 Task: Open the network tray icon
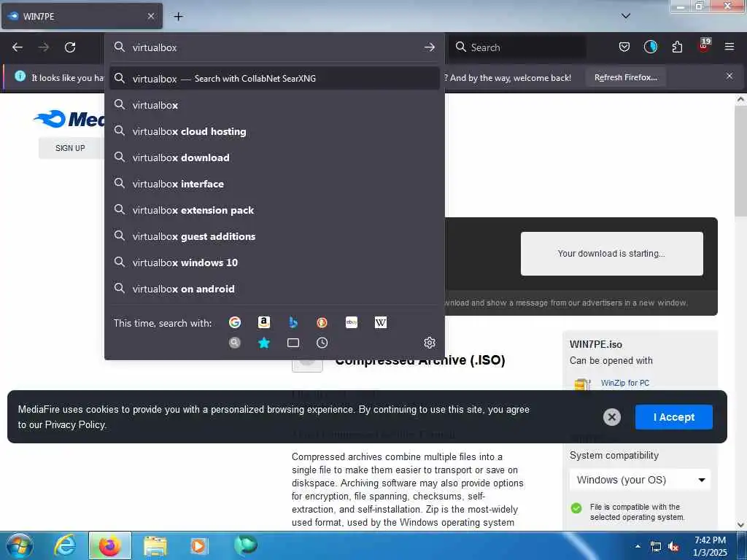point(656,547)
